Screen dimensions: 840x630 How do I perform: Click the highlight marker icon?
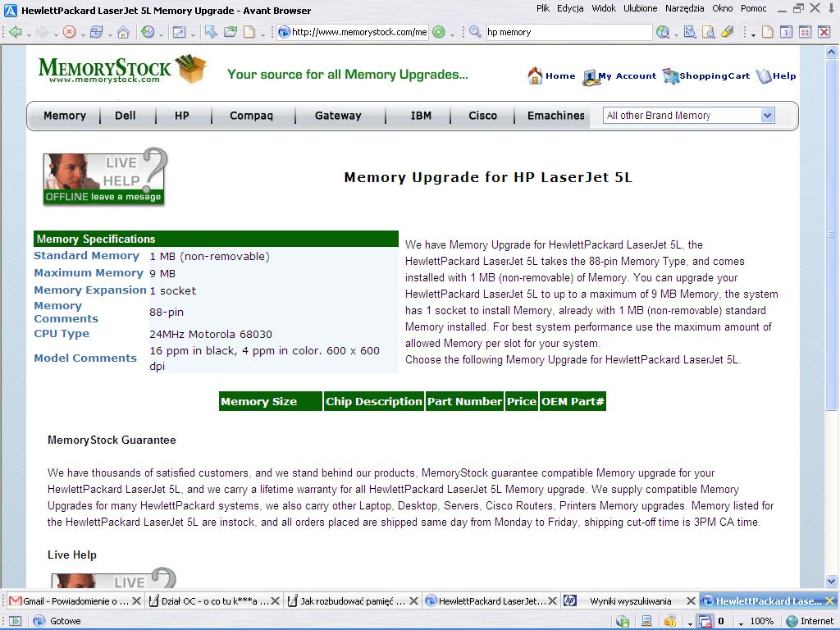coord(727,32)
